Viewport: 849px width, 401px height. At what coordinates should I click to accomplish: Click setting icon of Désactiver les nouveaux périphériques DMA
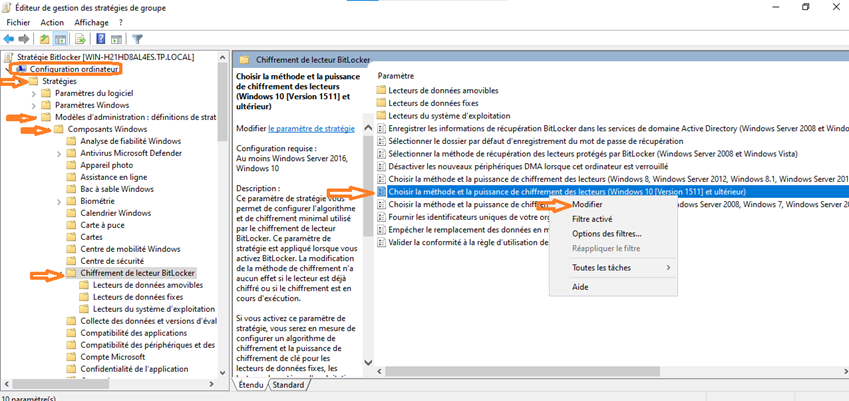click(381, 166)
